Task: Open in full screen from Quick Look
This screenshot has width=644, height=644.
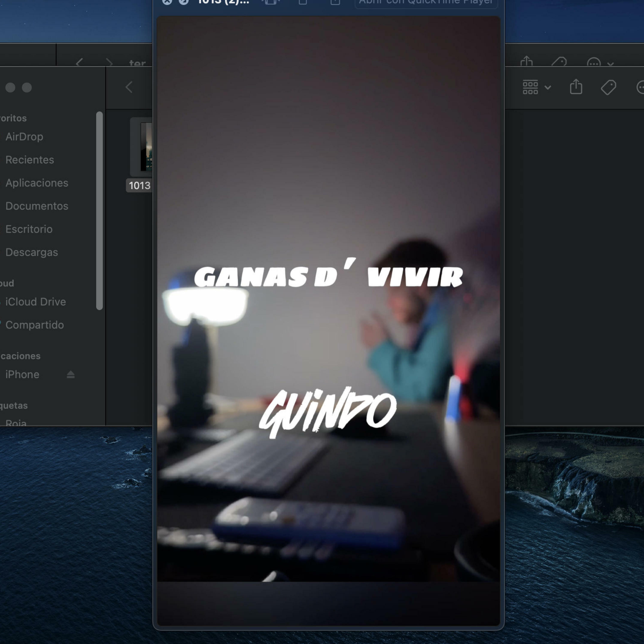Action: click(183, 2)
